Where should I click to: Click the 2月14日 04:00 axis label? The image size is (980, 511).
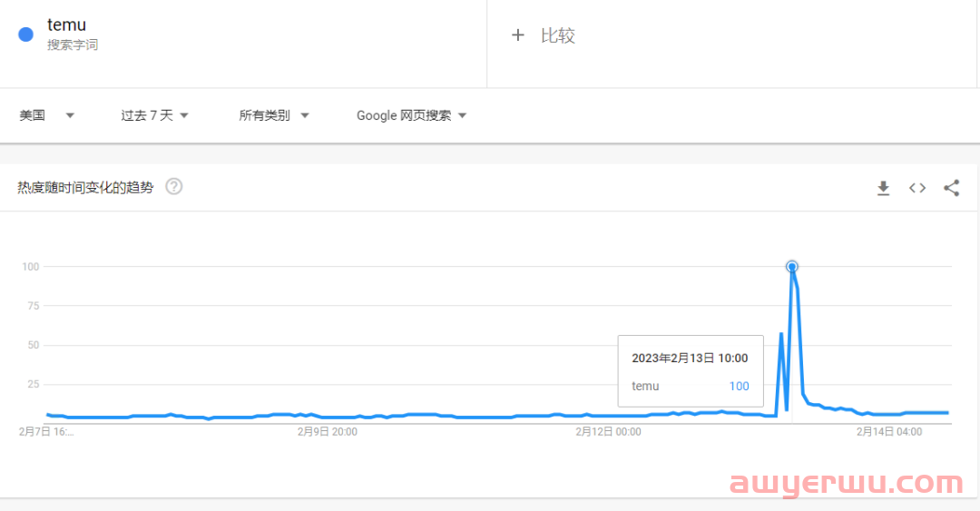pyautogui.click(x=888, y=431)
